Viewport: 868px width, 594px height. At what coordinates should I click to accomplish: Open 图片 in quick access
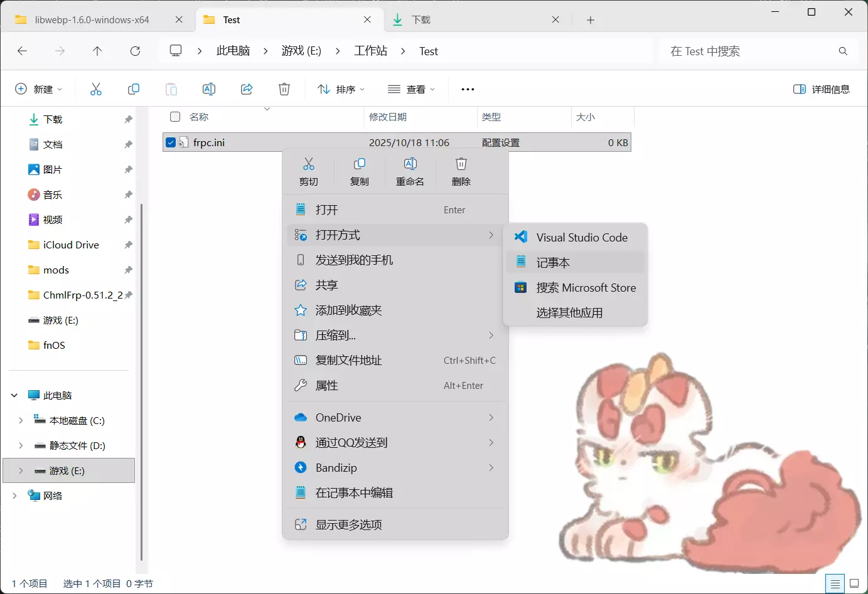[53, 169]
